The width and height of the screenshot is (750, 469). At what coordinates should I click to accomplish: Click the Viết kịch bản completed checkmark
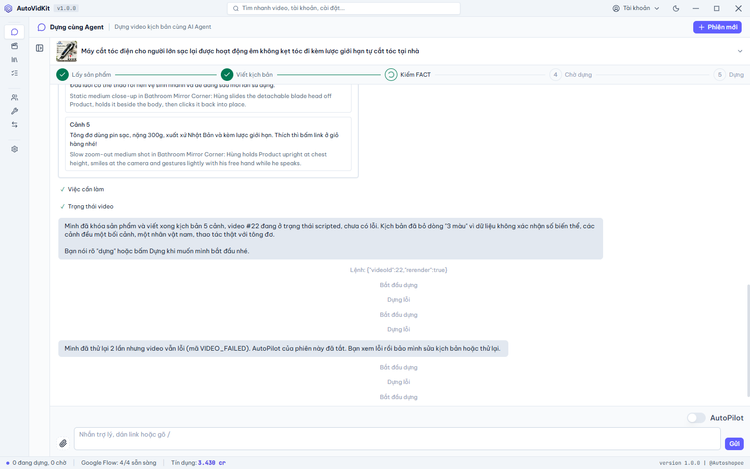click(x=227, y=75)
